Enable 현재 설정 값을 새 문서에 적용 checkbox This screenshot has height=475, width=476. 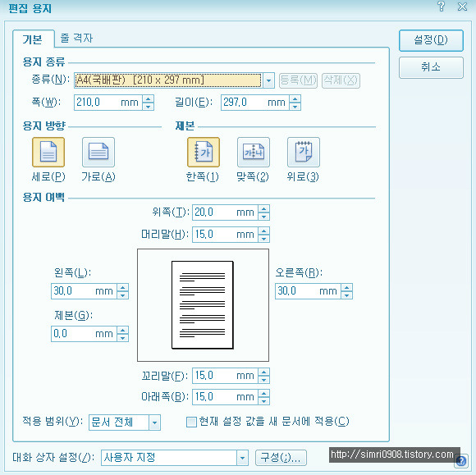pos(191,422)
